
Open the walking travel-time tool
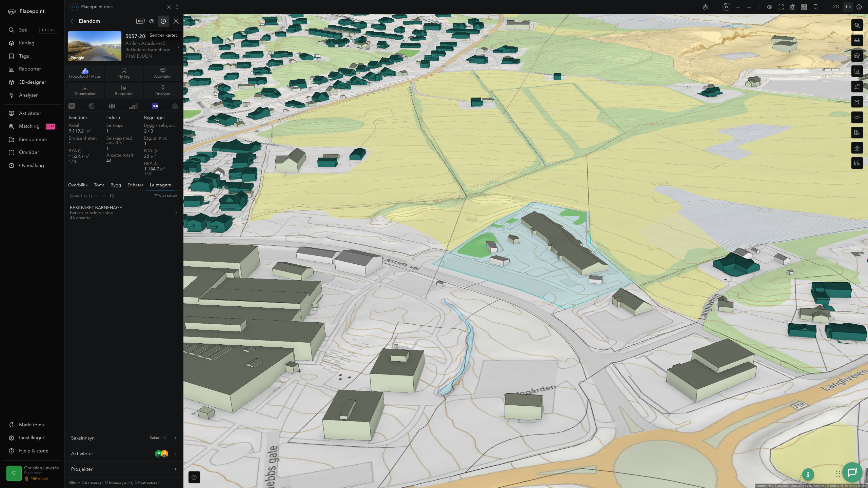click(857, 86)
